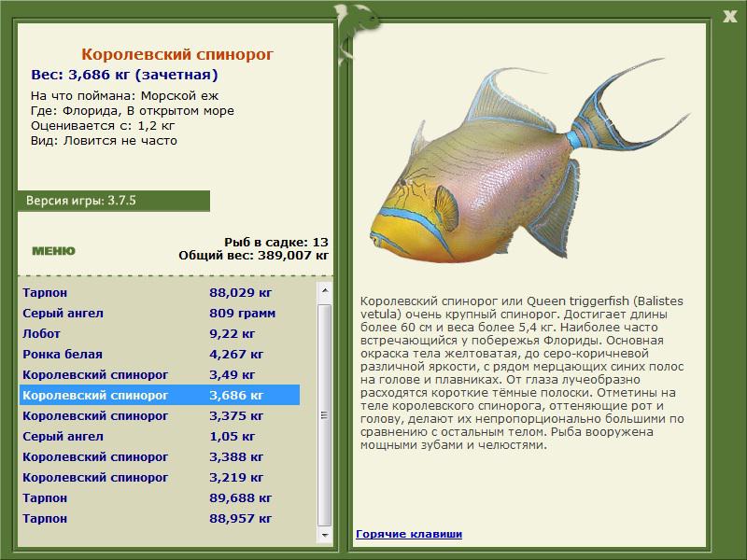Screen dimensions: 747x560
Task: Click the Королевский спинорог title heading
Action: 177,54
